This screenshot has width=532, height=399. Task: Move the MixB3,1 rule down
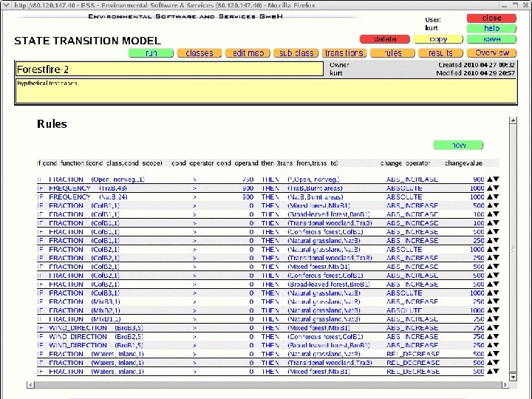point(496,301)
